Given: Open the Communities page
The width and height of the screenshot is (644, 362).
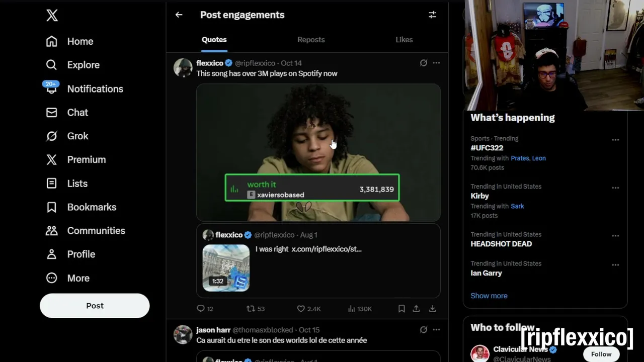Looking at the screenshot, I should (86, 230).
